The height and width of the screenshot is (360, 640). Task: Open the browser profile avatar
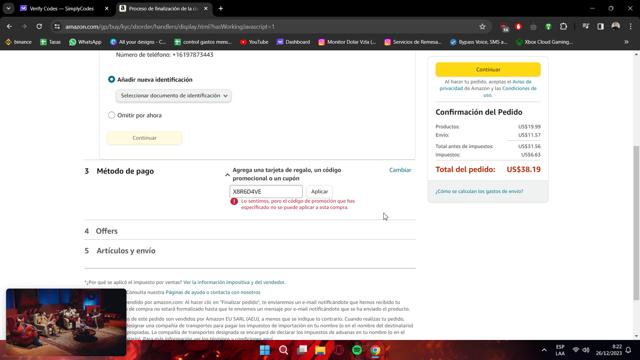[616, 27]
